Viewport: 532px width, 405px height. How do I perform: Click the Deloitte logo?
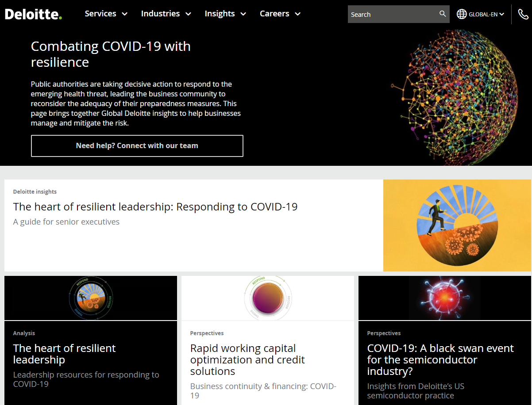34,14
